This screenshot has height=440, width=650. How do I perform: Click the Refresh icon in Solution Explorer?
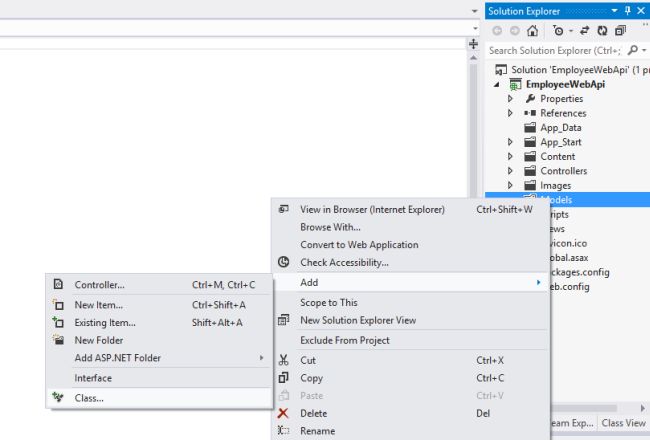[x=602, y=31]
